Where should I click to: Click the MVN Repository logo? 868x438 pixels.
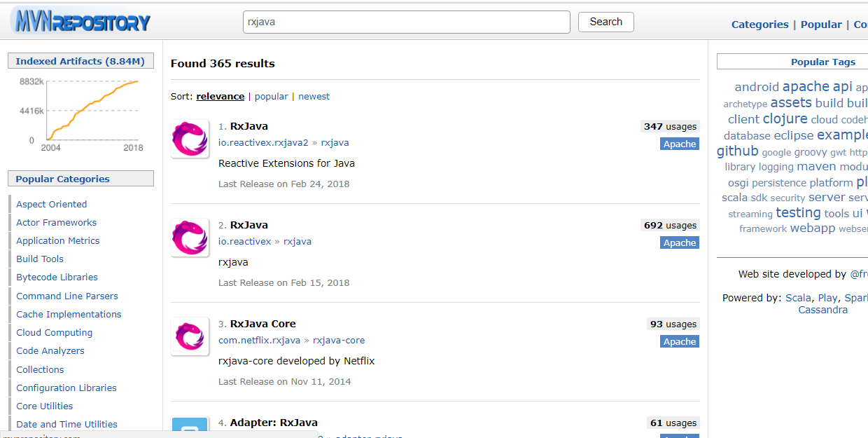click(80, 21)
